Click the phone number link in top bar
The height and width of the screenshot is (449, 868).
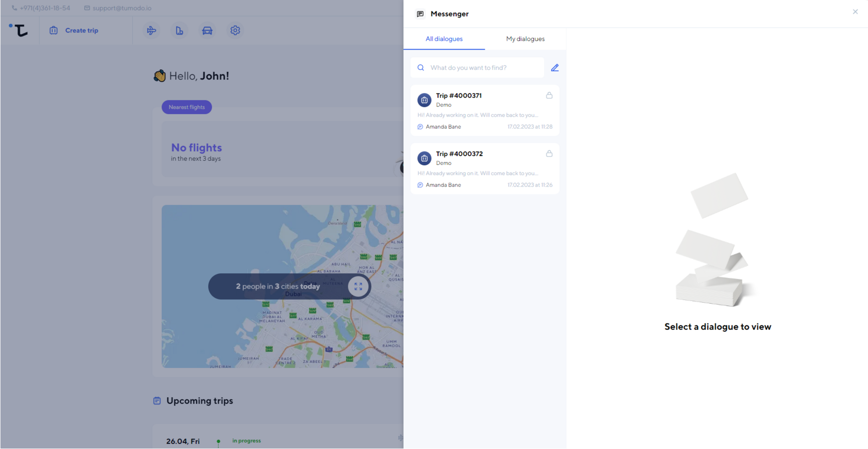tap(44, 8)
